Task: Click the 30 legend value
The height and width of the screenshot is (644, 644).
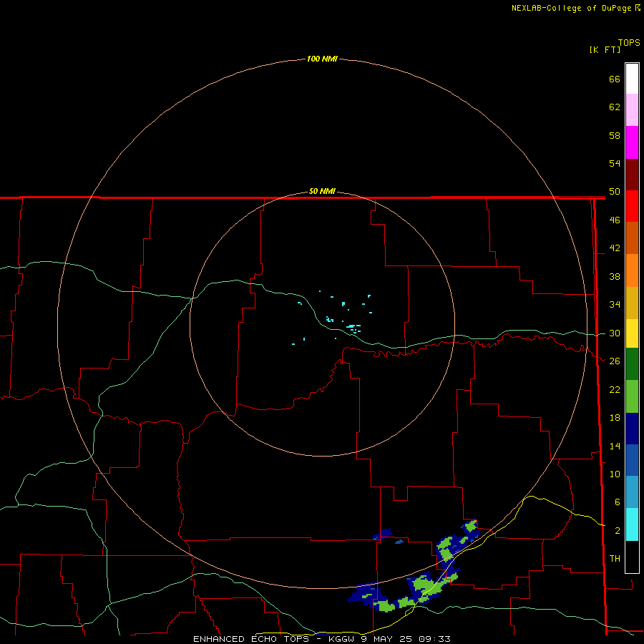Action: (615, 333)
